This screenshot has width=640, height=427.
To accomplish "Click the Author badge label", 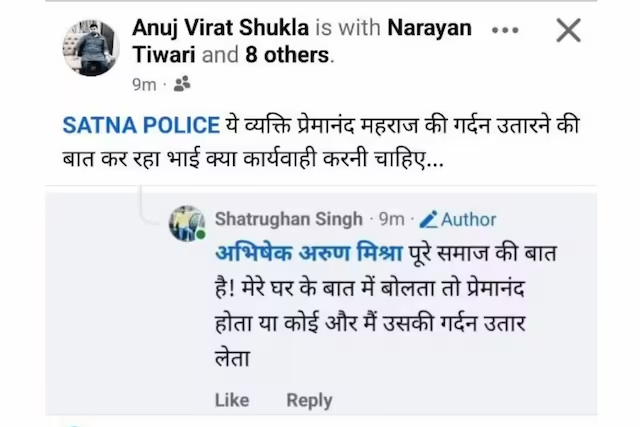I will tap(468, 219).
